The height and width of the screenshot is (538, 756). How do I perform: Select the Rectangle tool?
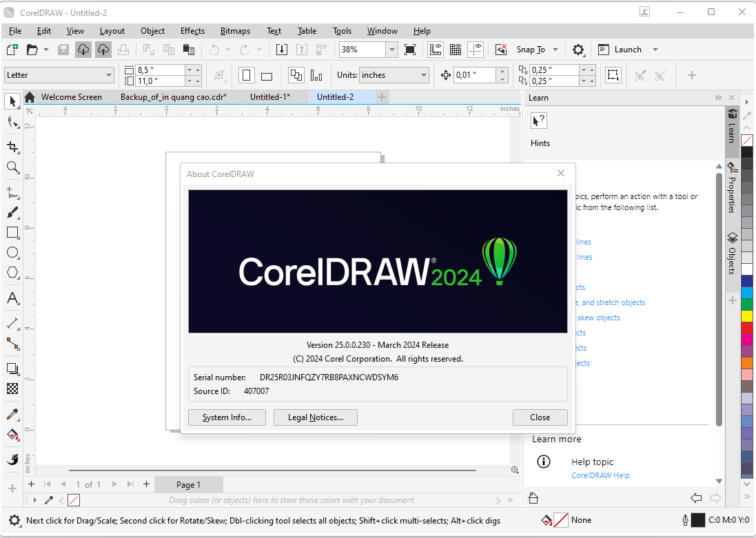click(12, 232)
